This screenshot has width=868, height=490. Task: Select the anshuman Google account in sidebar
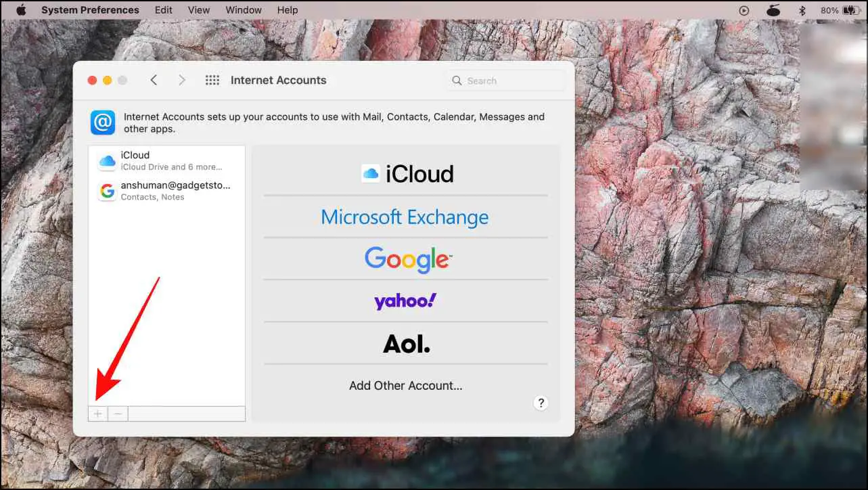(x=166, y=191)
